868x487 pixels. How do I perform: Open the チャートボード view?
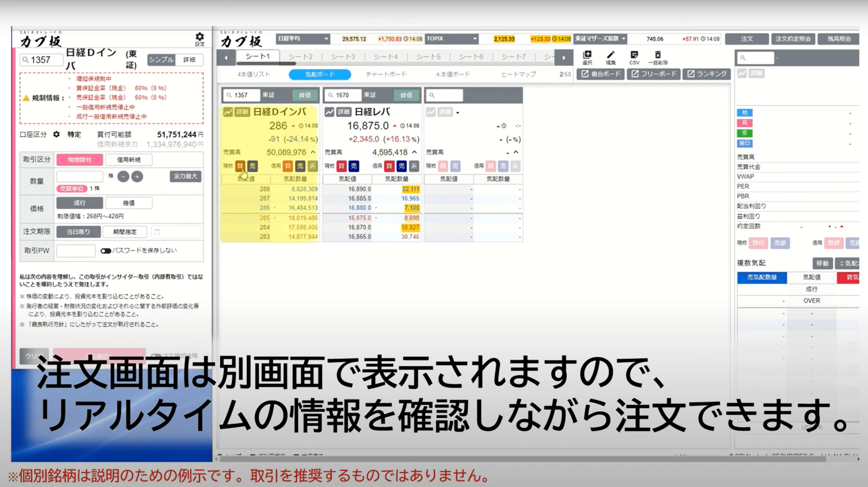point(386,74)
